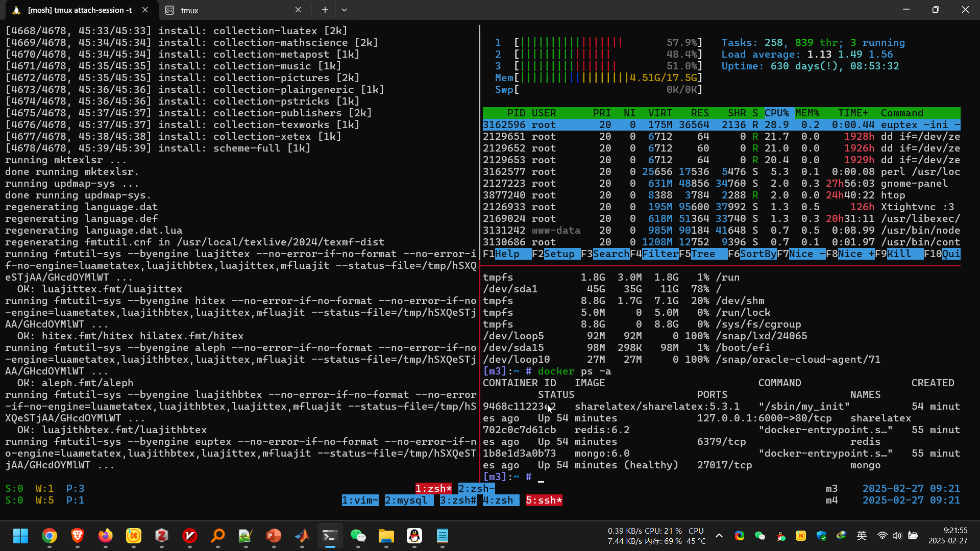Select htop row for gnome-panel process
980x551 pixels.
tap(721, 184)
